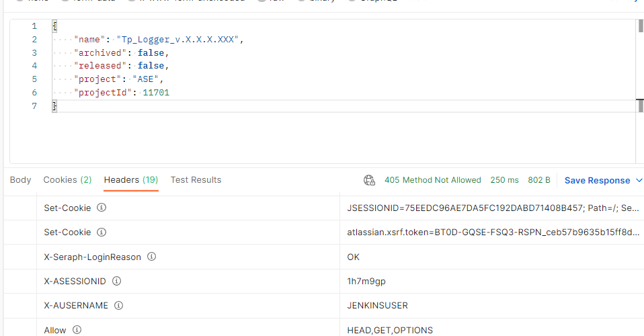The image size is (644, 336).
Task: Open info icon beside atlassian.xsrf.token Set-Cookie header
Action: coord(102,232)
